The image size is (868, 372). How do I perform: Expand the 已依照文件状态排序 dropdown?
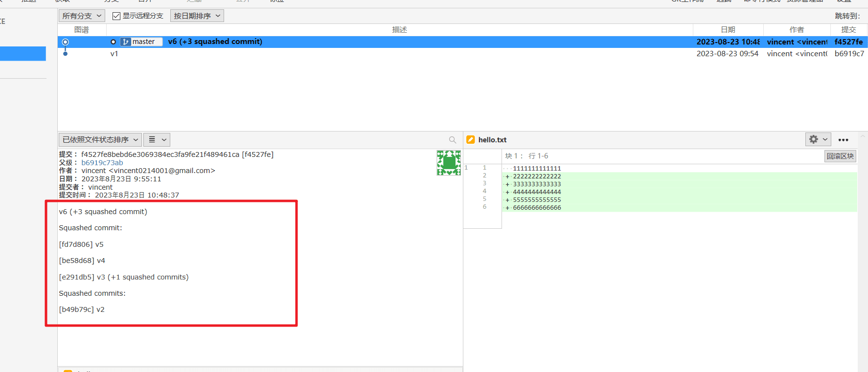(100, 140)
